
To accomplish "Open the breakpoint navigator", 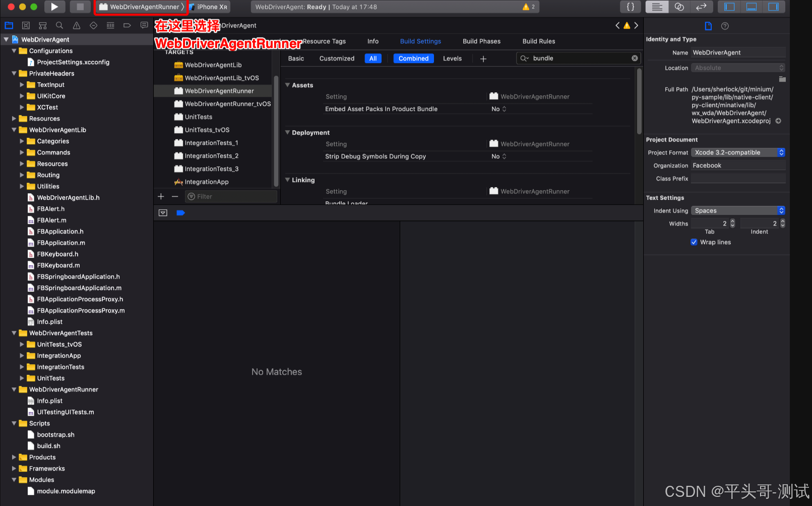I will (x=127, y=25).
